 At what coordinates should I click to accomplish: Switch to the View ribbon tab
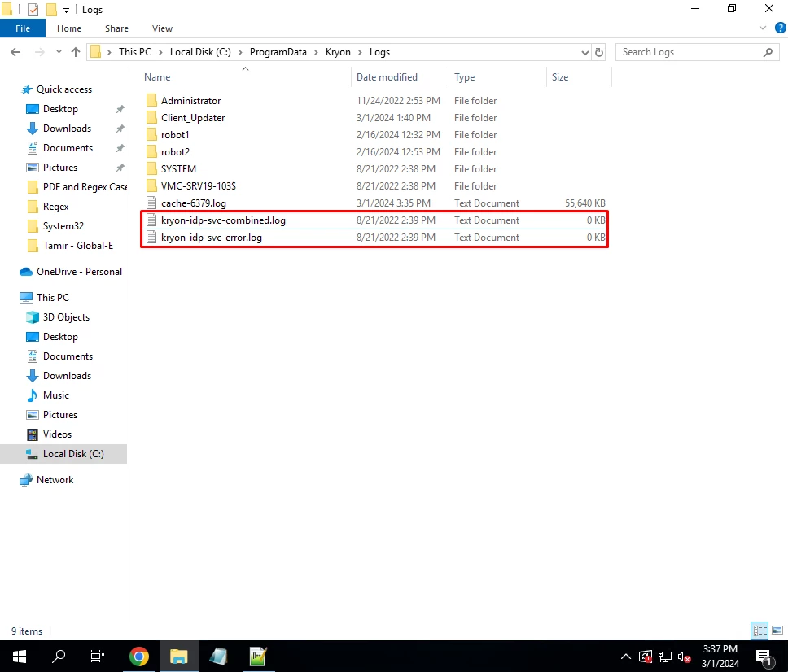pyautogui.click(x=162, y=28)
